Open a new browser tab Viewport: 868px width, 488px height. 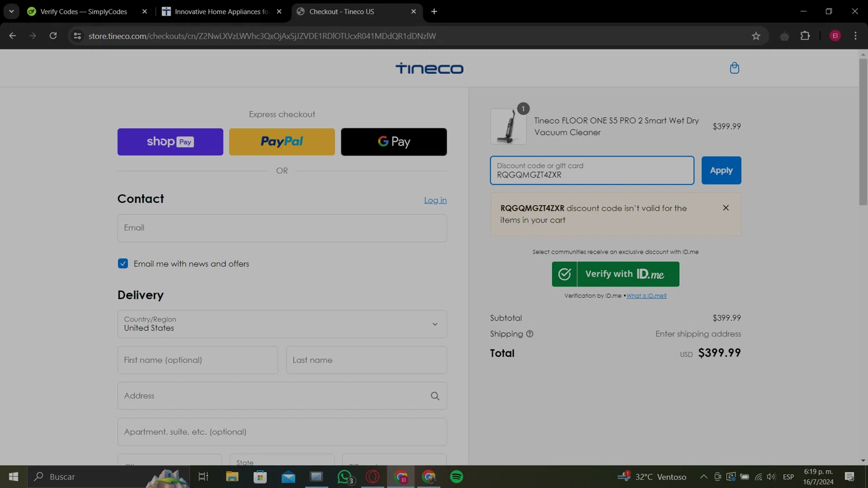434,12
